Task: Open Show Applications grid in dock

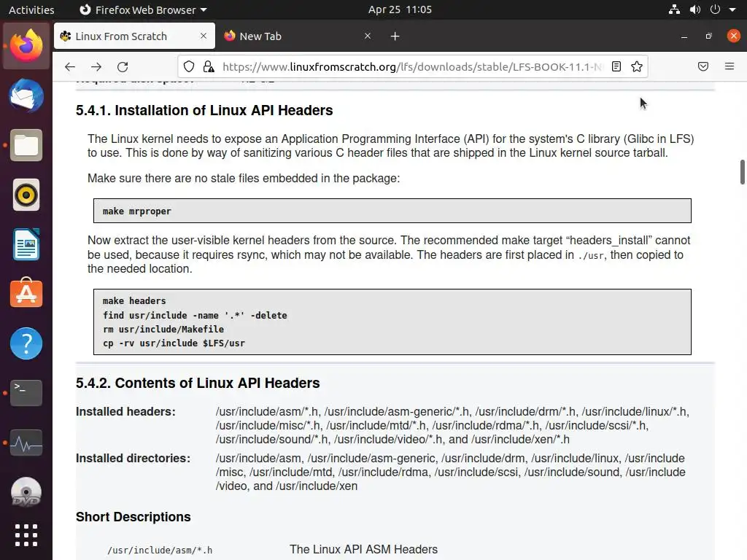Action: pos(26,535)
